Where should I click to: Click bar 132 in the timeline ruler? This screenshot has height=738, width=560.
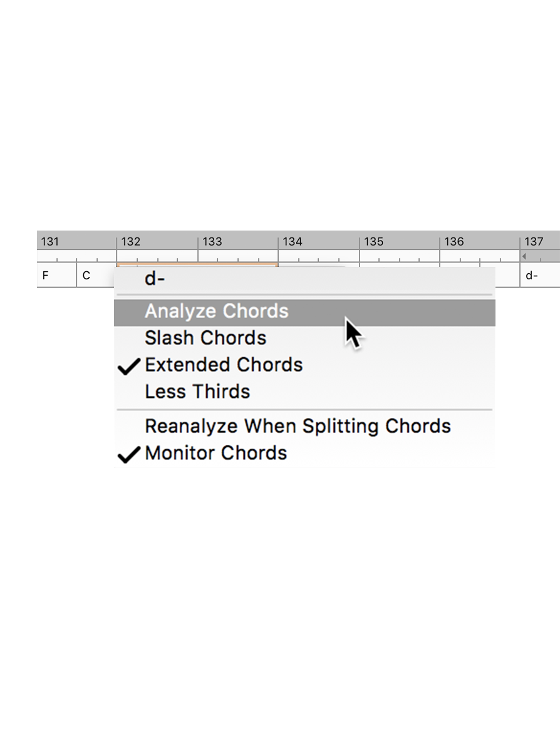[x=131, y=242]
